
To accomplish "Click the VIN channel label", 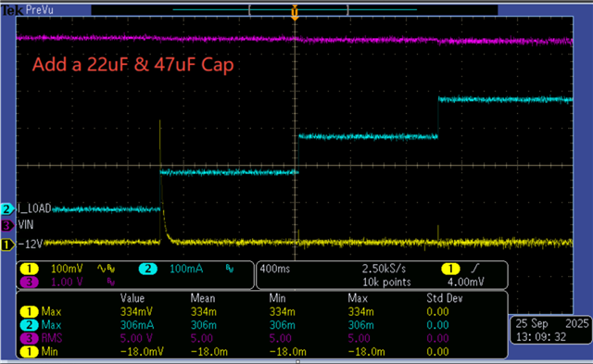I will click(26, 225).
